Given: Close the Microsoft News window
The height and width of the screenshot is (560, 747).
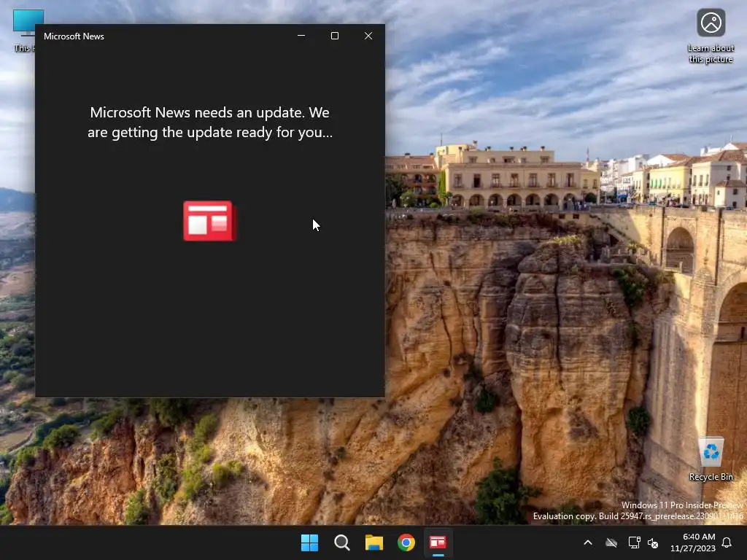Looking at the screenshot, I should (368, 36).
